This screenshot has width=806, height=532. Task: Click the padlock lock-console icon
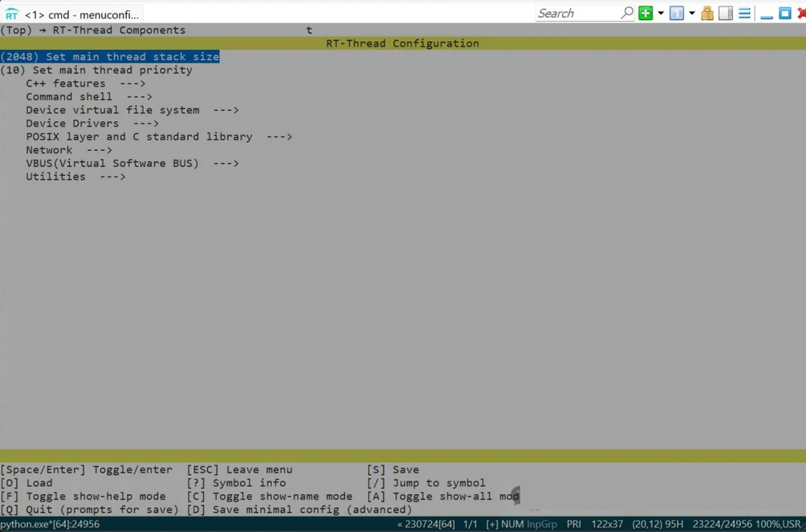click(707, 14)
